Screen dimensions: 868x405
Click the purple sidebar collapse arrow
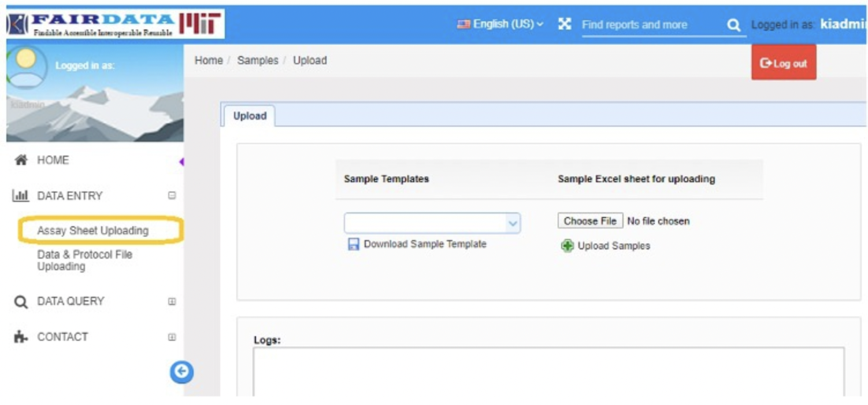point(181,162)
